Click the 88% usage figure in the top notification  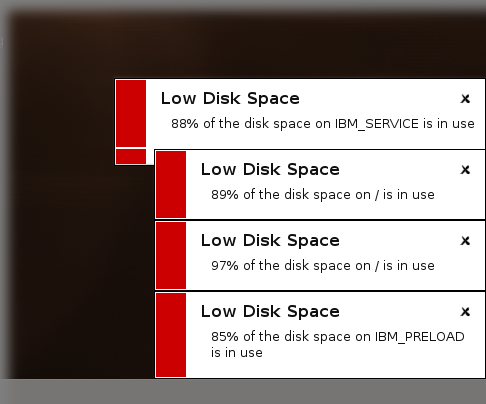click(x=185, y=124)
